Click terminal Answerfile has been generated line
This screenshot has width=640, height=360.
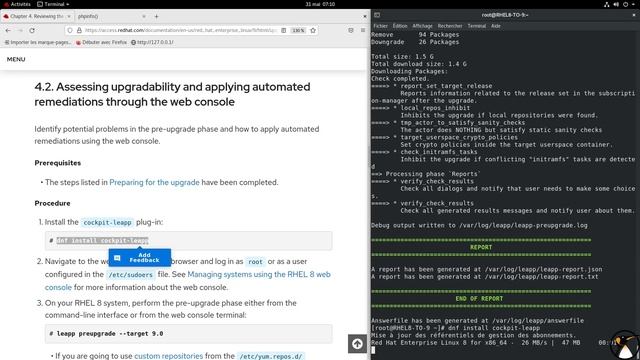point(478,321)
